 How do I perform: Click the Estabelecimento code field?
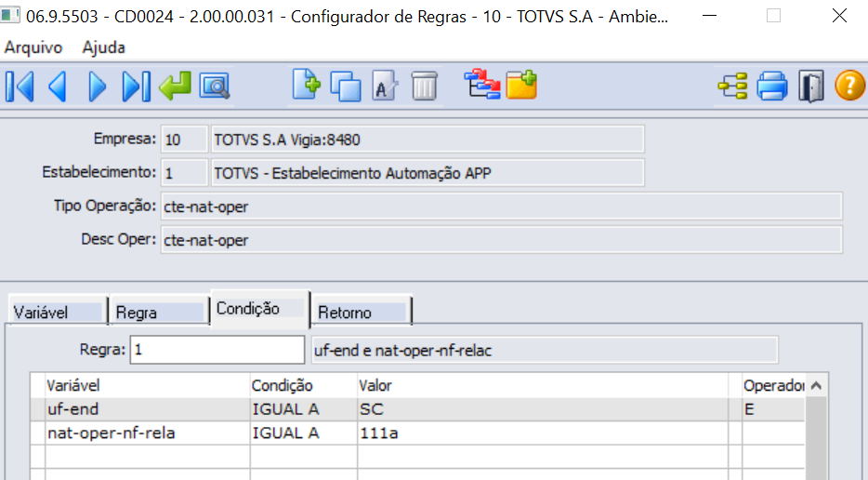click(184, 173)
